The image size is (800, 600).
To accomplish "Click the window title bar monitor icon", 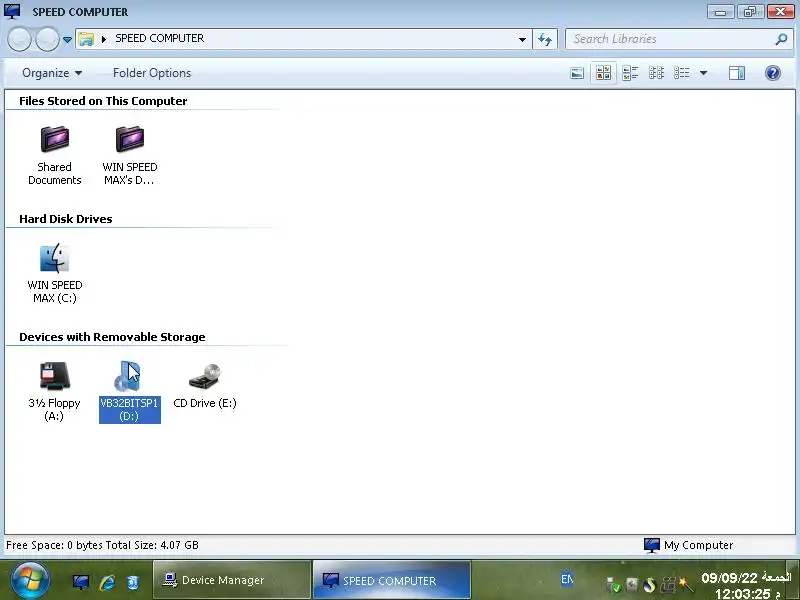I will click(x=12, y=11).
